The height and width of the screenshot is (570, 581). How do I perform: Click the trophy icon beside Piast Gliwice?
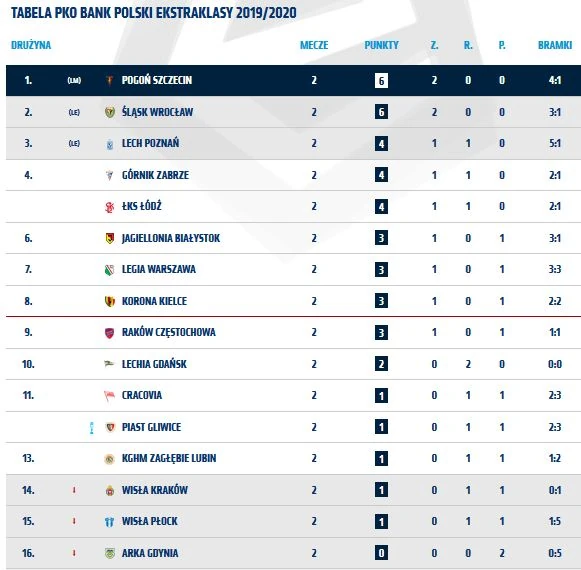click(x=92, y=428)
